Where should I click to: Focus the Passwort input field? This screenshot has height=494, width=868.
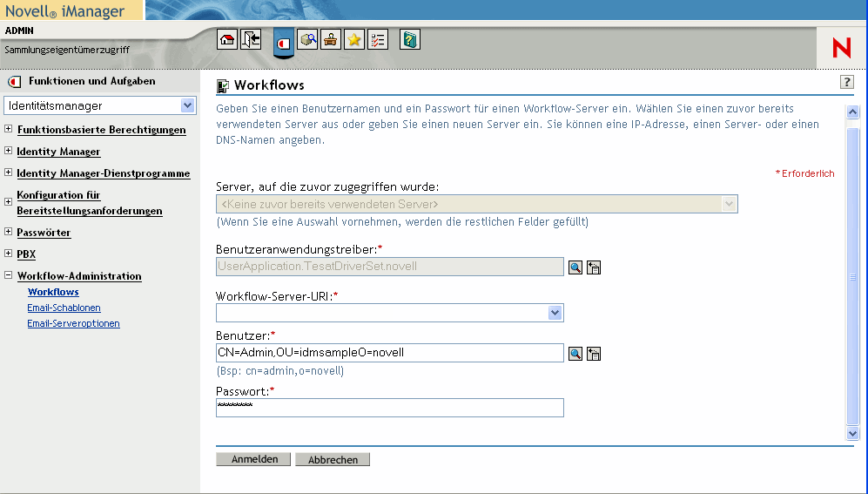coord(390,408)
